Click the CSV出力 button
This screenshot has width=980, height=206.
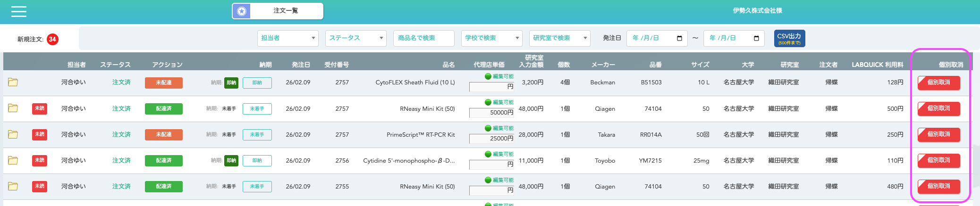[789, 38]
